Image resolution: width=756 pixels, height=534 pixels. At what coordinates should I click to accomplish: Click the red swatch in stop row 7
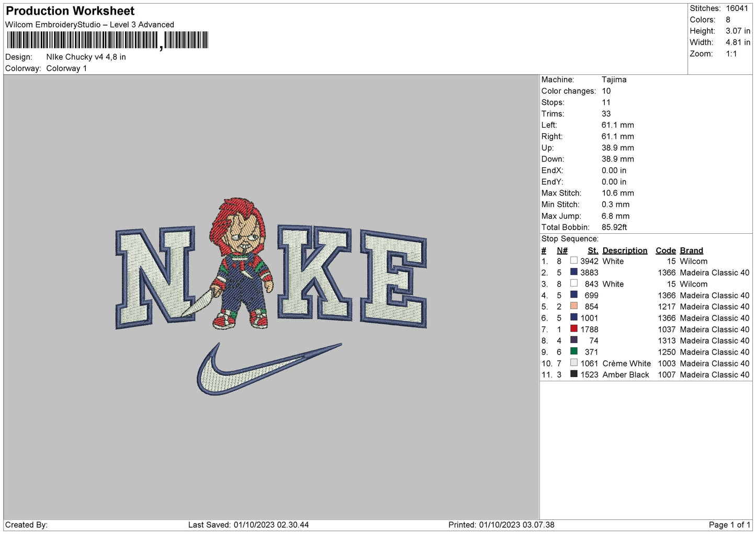click(x=574, y=328)
